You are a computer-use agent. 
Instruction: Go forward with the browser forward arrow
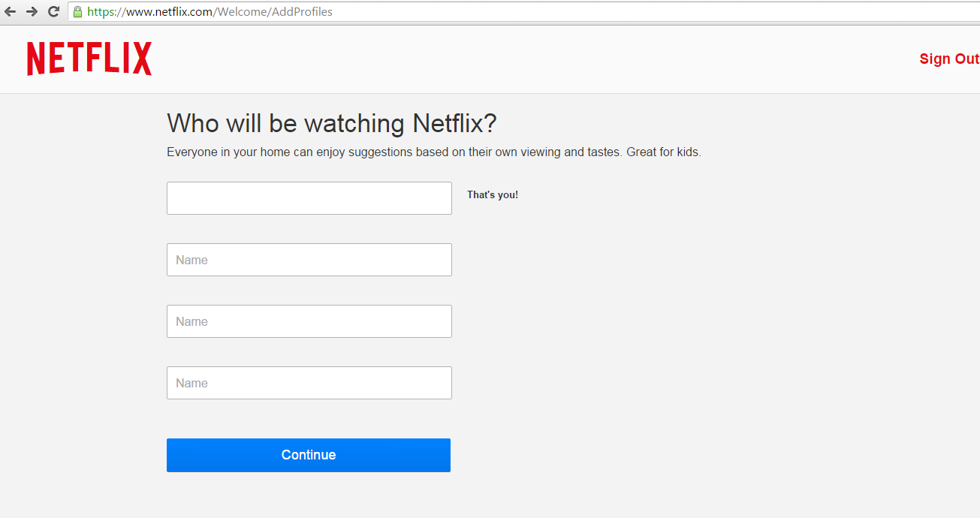point(32,11)
